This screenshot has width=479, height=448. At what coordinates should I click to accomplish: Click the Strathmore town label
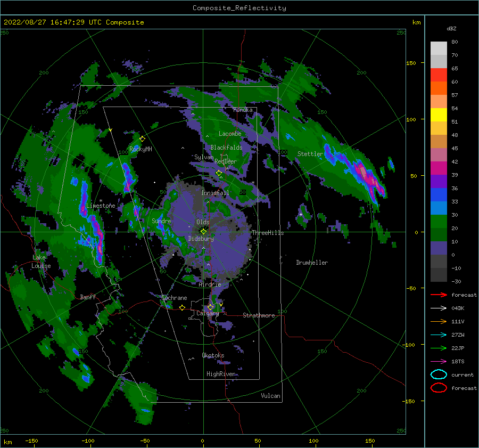pos(259,315)
